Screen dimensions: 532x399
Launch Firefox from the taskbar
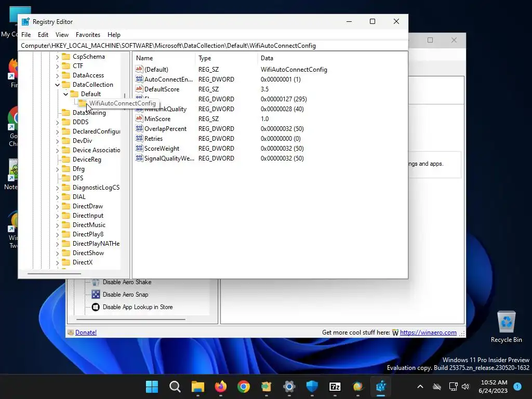click(x=220, y=387)
